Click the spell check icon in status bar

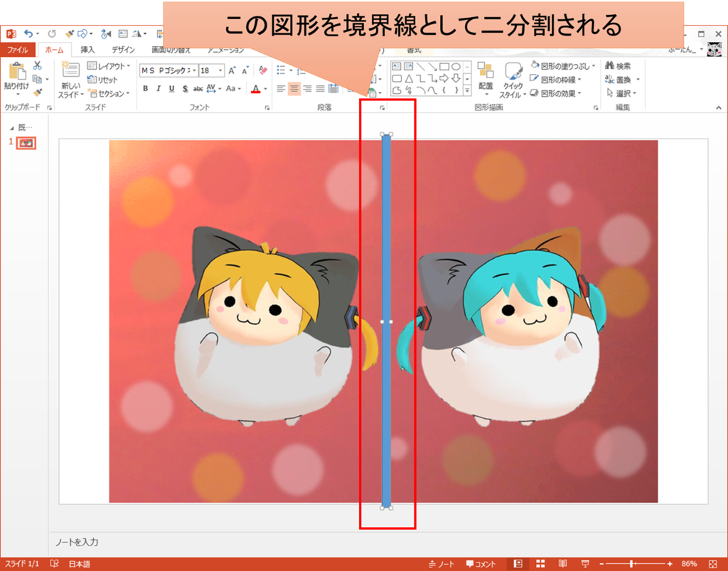(x=54, y=564)
